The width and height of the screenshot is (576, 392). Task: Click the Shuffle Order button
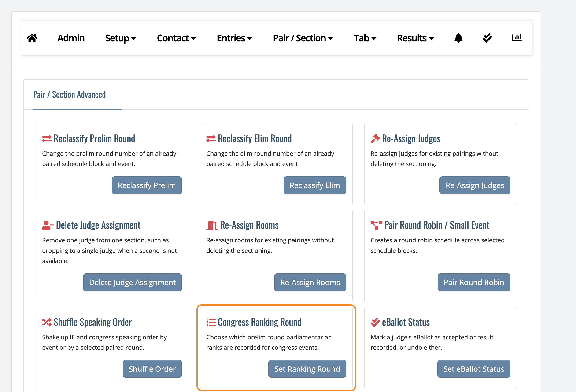(x=152, y=369)
